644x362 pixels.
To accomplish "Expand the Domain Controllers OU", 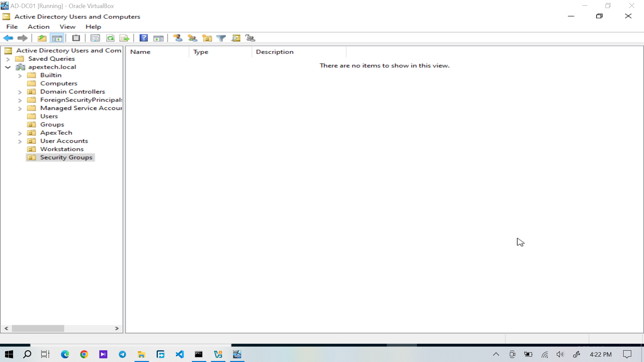I will coord(20,92).
